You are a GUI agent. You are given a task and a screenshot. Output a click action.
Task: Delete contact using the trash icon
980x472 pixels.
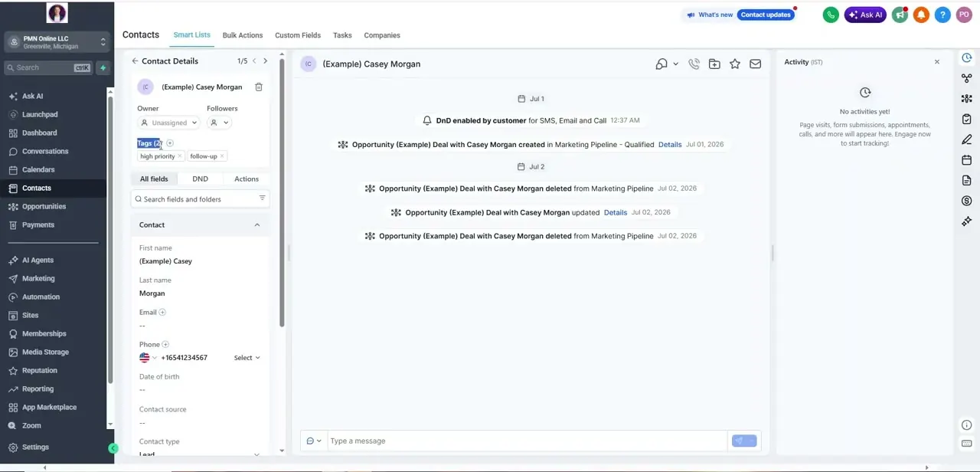click(259, 87)
